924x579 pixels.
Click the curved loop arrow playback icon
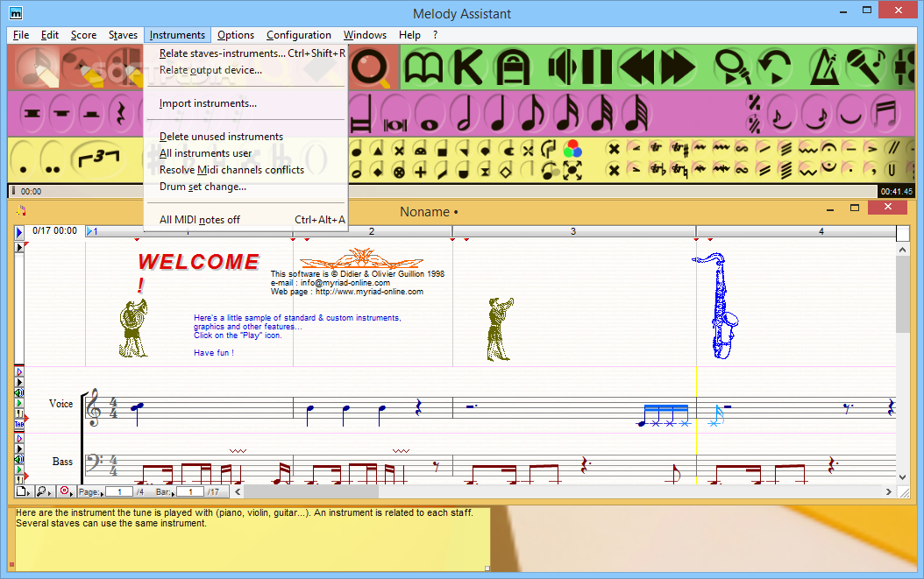click(x=774, y=67)
